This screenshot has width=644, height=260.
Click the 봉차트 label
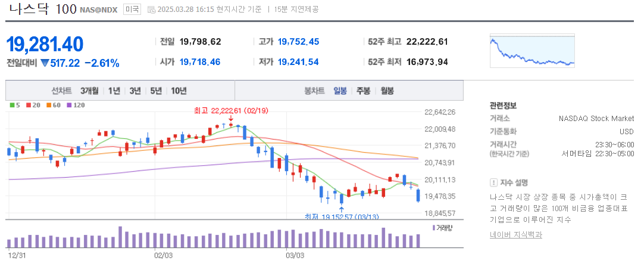click(314, 91)
